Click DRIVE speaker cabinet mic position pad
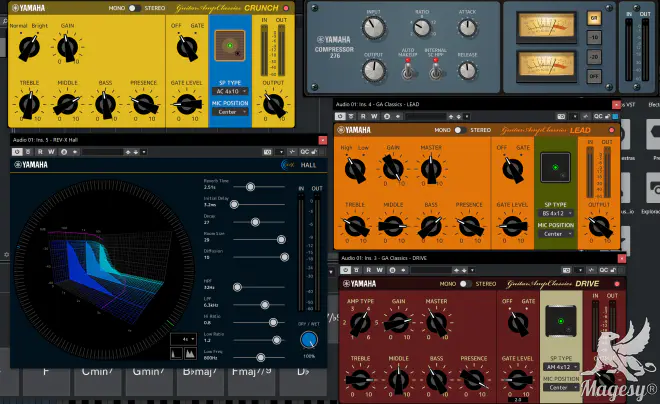 tap(561, 321)
